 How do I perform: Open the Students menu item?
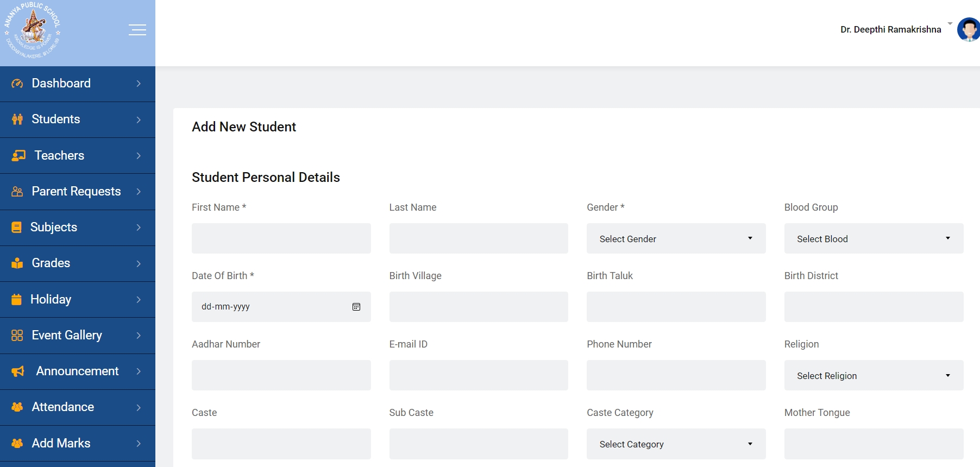click(78, 119)
